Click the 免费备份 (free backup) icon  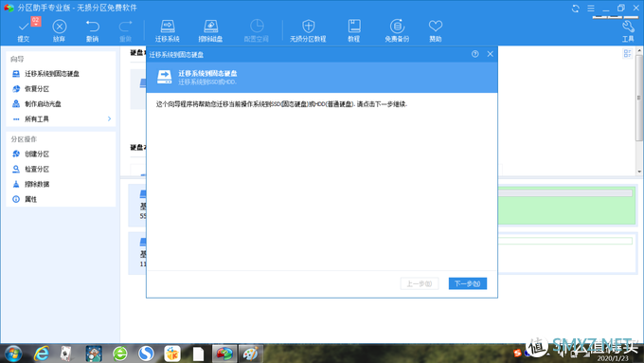click(x=397, y=27)
